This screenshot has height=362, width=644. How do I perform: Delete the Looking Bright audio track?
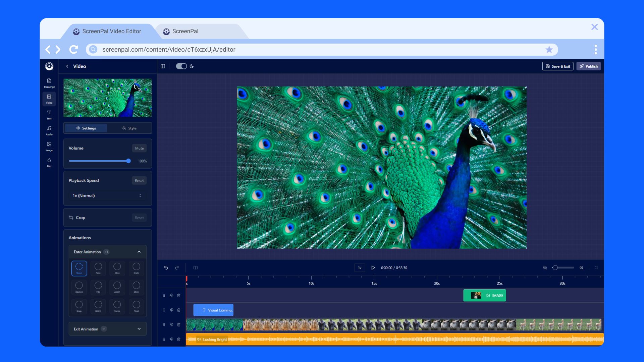point(179,339)
